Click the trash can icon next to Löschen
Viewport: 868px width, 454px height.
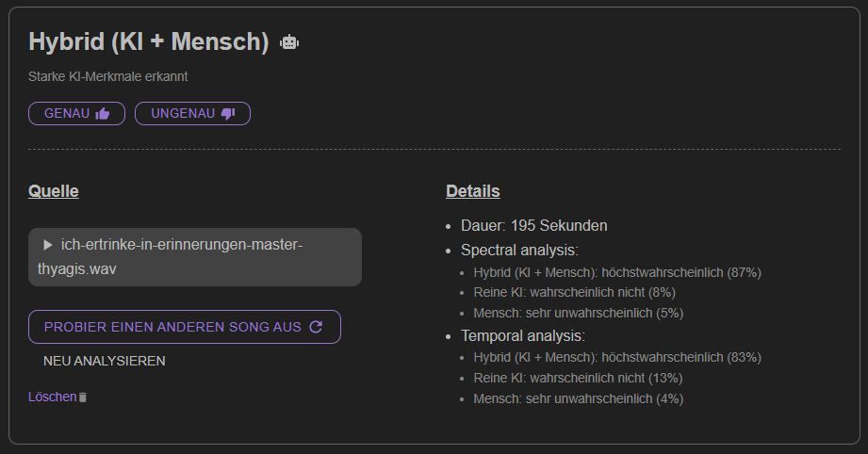(x=83, y=397)
